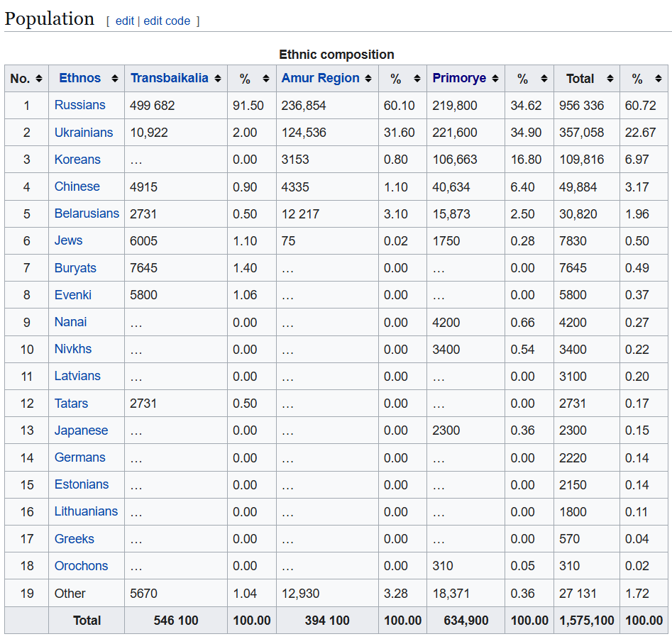Click the edit link for Population section
Screen dimensions: 672x639
coord(125,21)
